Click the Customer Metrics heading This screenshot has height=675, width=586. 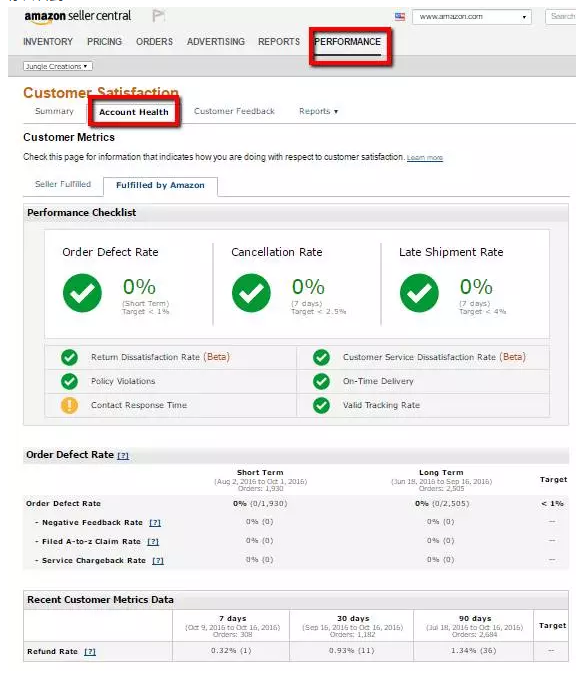click(x=69, y=137)
